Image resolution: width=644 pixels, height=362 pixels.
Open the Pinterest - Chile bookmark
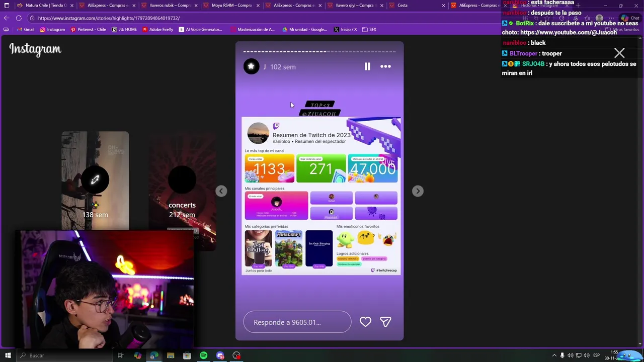[x=88, y=30]
